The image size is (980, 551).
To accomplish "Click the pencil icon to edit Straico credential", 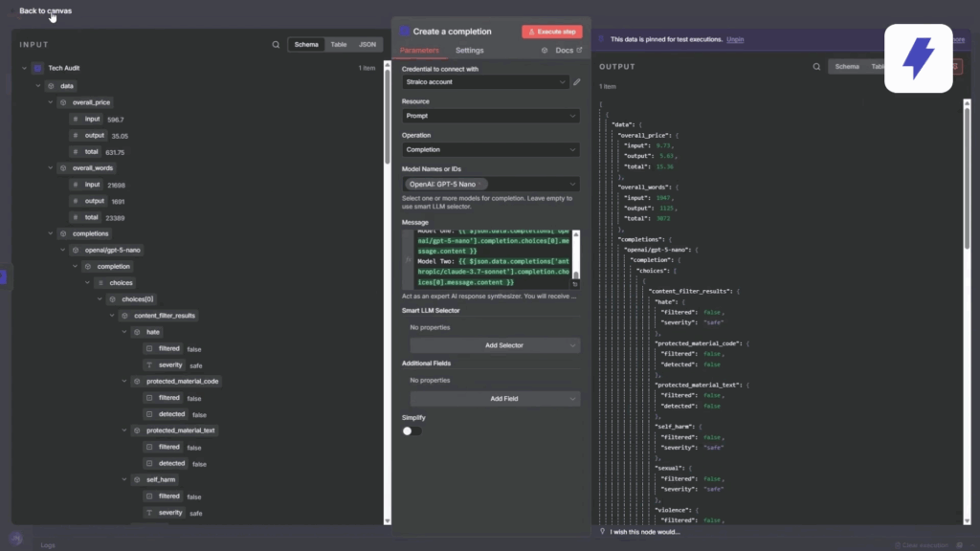I will point(576,82).
